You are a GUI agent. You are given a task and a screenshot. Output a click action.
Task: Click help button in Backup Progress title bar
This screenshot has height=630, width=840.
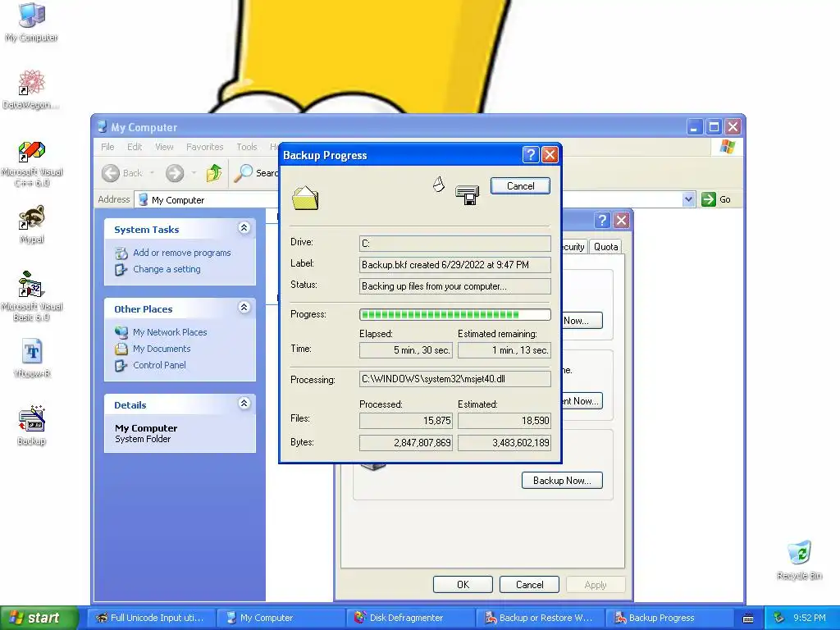click(531, 155)
